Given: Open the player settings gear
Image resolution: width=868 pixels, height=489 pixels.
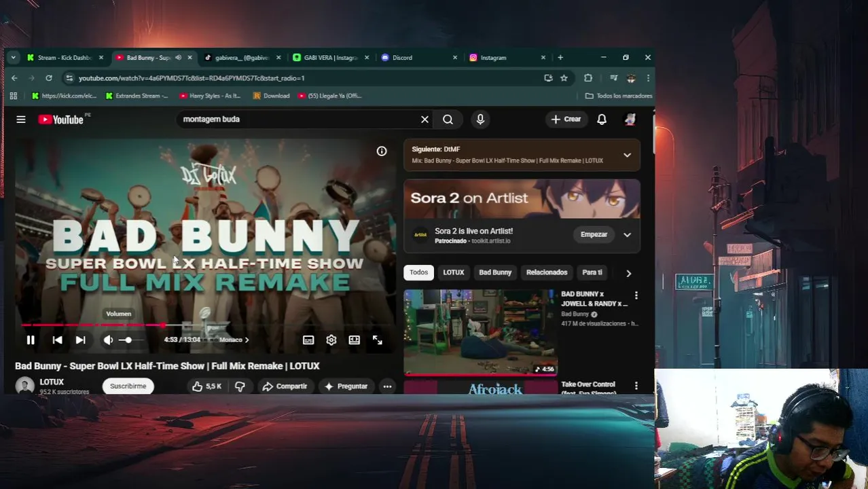Looking at the screenshot, I should click(x=331, y=340).
